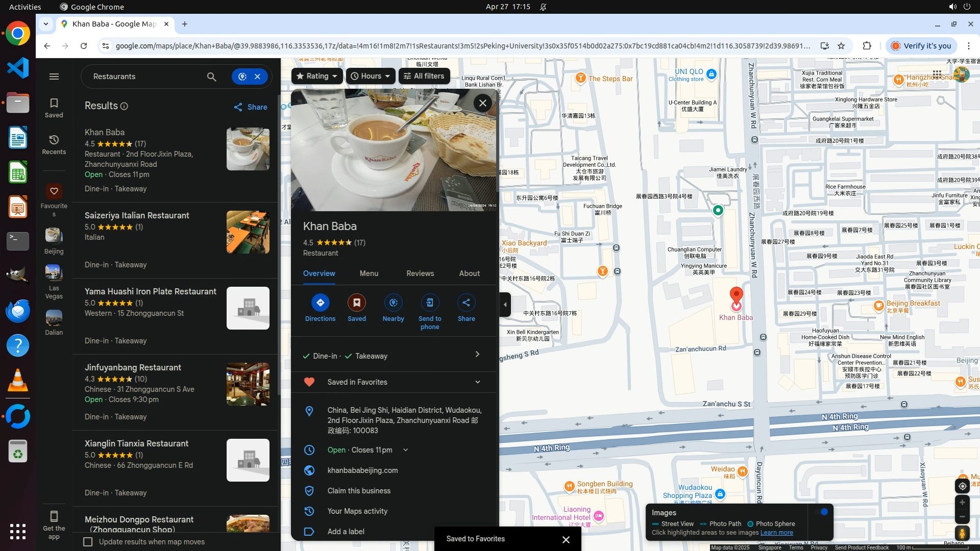Click the Nearby search icon
Viewport: 980px width, 551px height.
click(393, 303)
